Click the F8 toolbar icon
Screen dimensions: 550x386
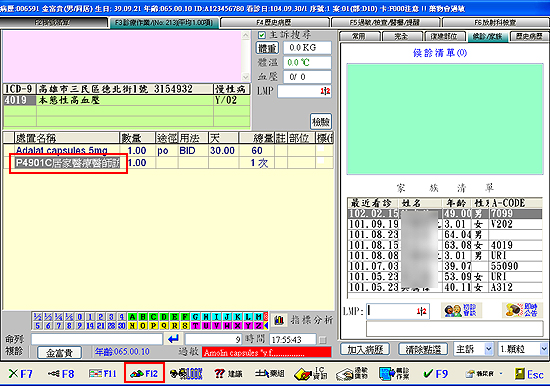[x=61, y=374]
